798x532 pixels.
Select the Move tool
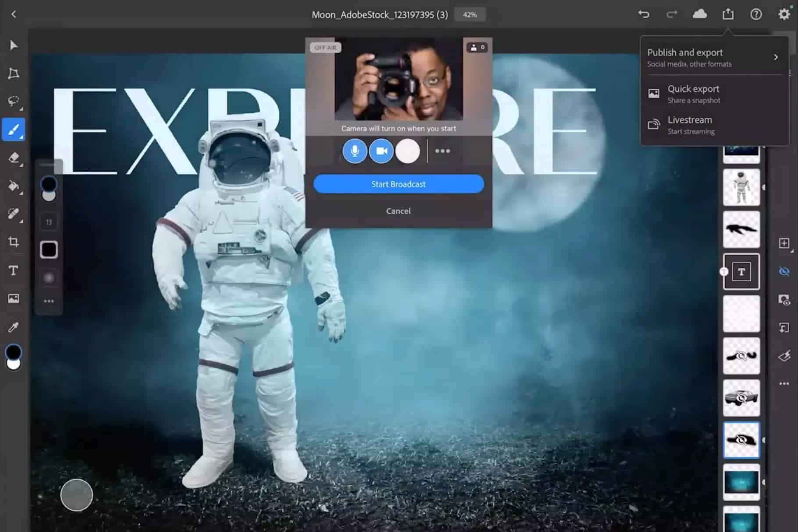(14, 45)
